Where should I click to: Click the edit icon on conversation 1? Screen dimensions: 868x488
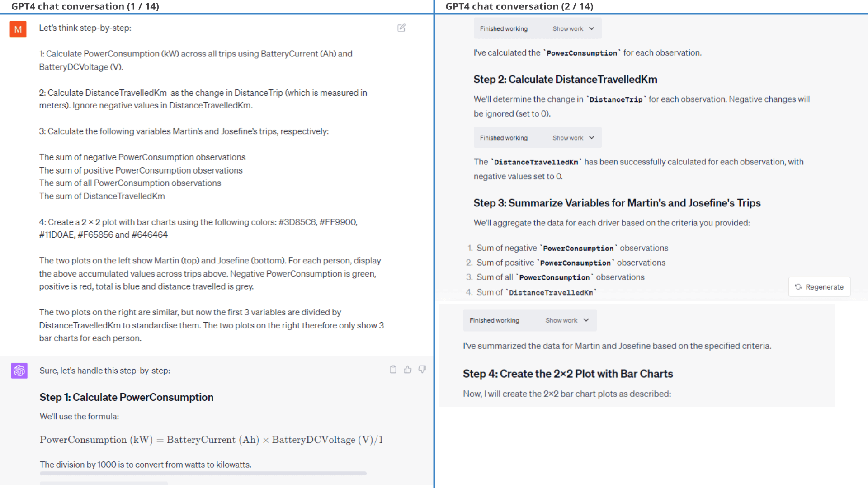(x=402, y=28)
